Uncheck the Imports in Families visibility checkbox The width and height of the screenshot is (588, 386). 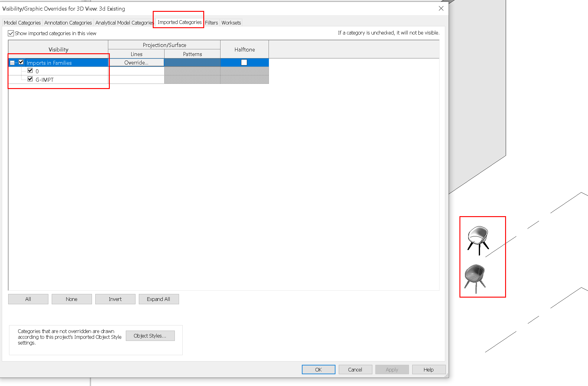(21, 62)
